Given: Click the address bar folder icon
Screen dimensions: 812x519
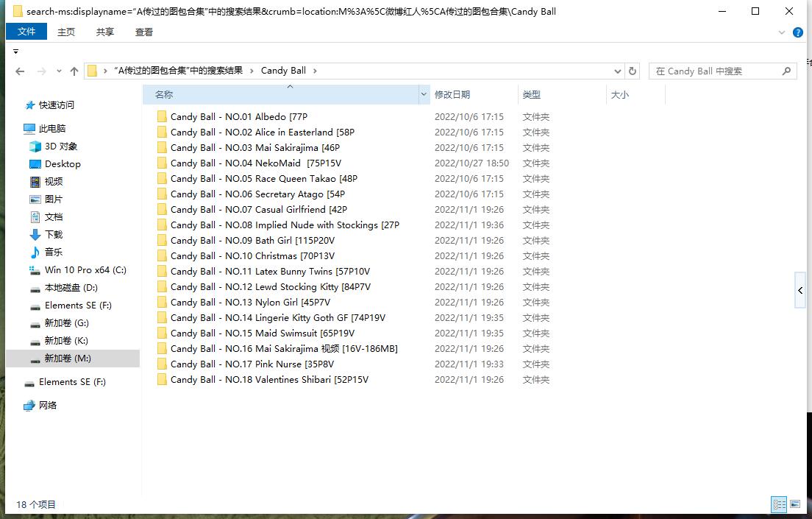Looking at the screenshot, I should point(92,71).
